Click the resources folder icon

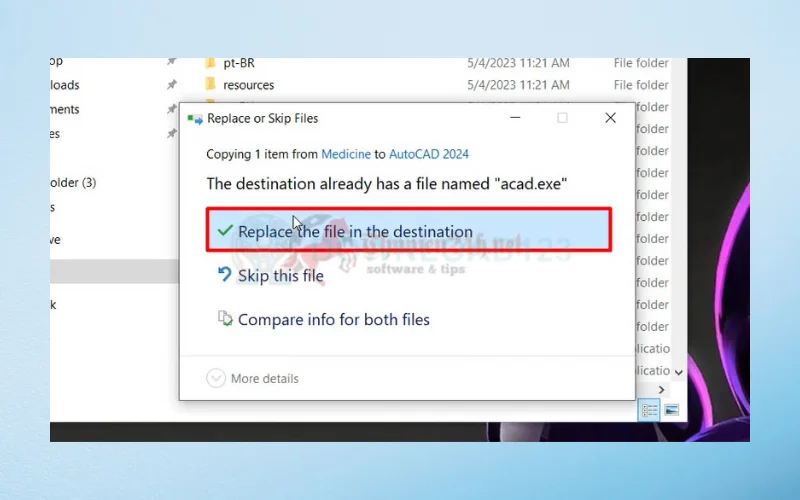point(210,85)
